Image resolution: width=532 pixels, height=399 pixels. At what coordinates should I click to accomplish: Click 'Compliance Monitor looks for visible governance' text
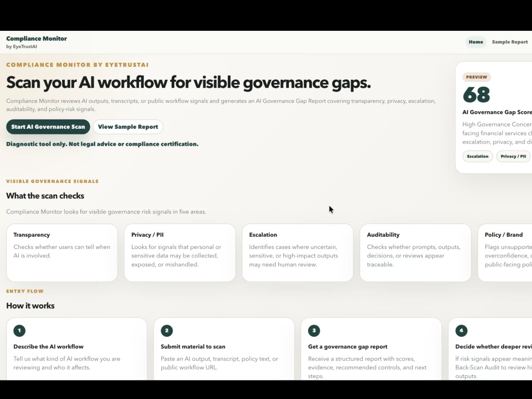click(x=106, y=212)
